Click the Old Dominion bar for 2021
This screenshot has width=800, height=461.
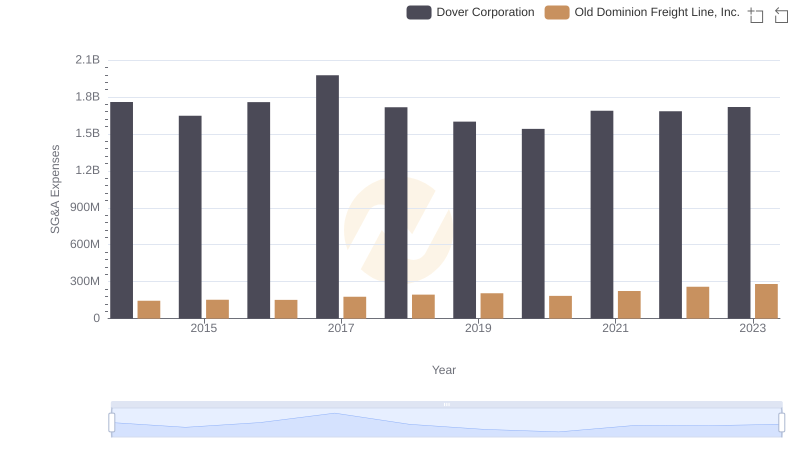(629, 305)
